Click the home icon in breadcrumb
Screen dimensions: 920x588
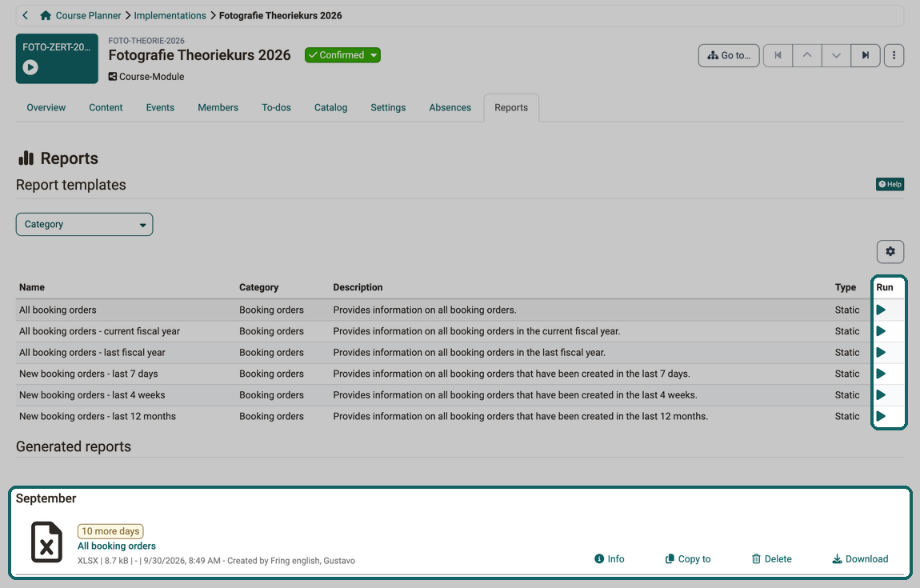(x=45, y=15)
